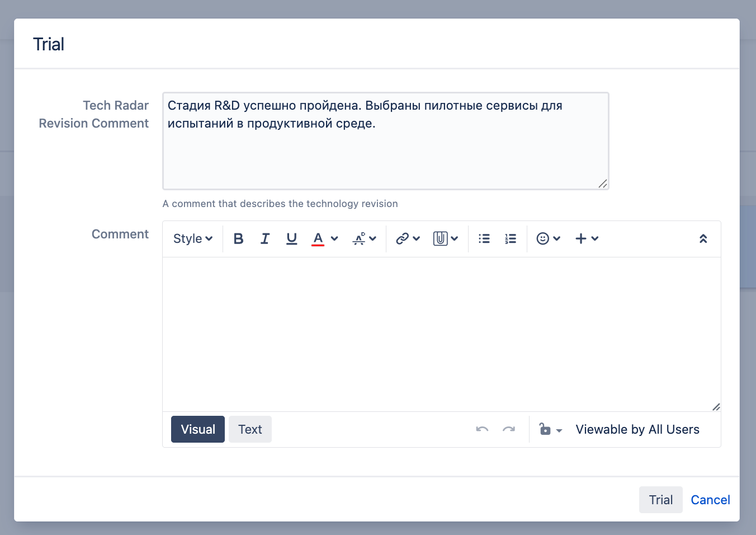Open the more text formatting options dropdown

pyautogui.click(x=364, y=239)
